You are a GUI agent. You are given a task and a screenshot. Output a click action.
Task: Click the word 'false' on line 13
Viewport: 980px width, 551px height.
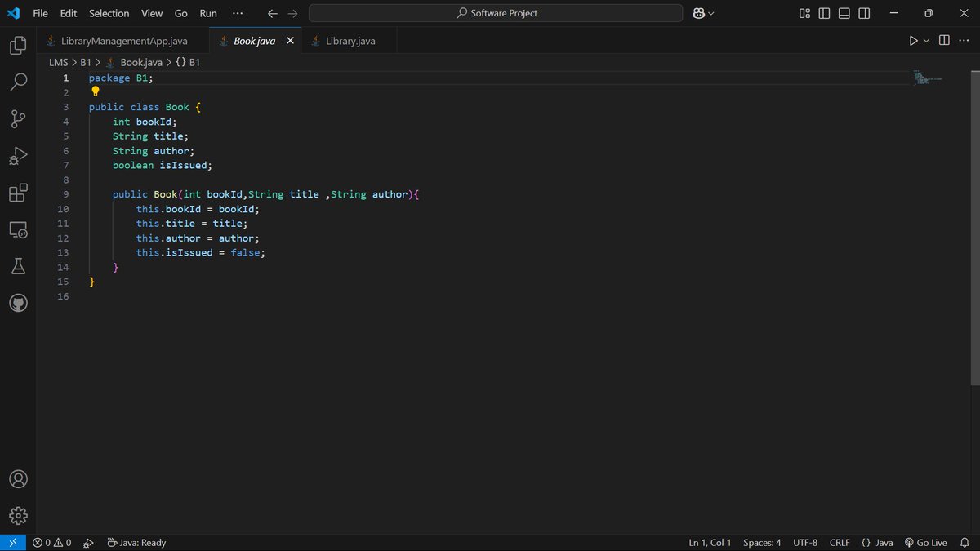245,252
